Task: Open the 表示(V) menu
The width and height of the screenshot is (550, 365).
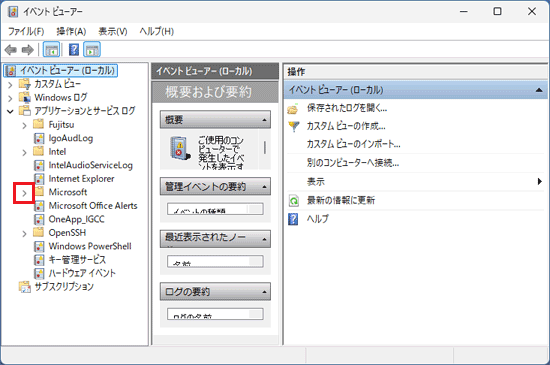Action: [x=113, y=32]
